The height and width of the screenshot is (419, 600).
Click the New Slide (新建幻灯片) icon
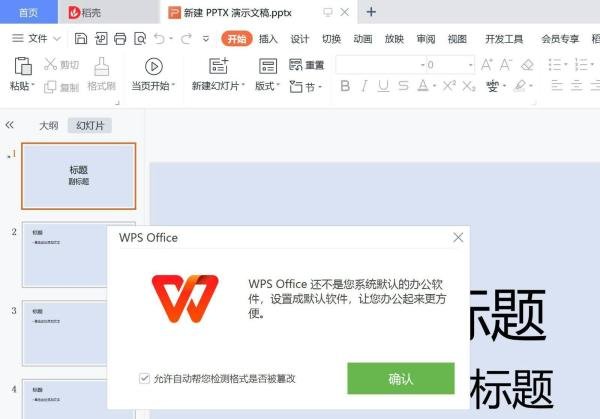218,66
